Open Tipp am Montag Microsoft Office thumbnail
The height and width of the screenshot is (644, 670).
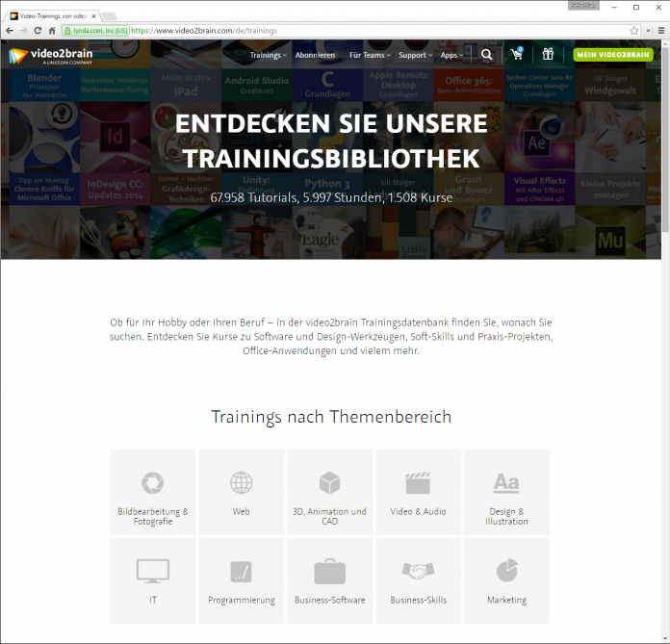coord(44,154)
